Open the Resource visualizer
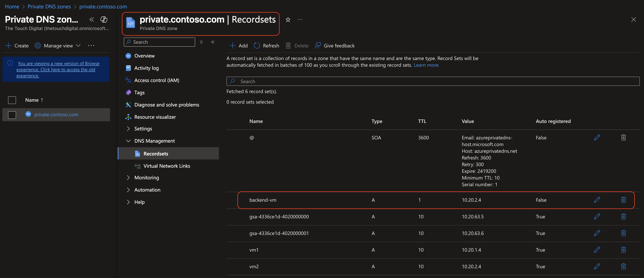 tap(155, 117)
